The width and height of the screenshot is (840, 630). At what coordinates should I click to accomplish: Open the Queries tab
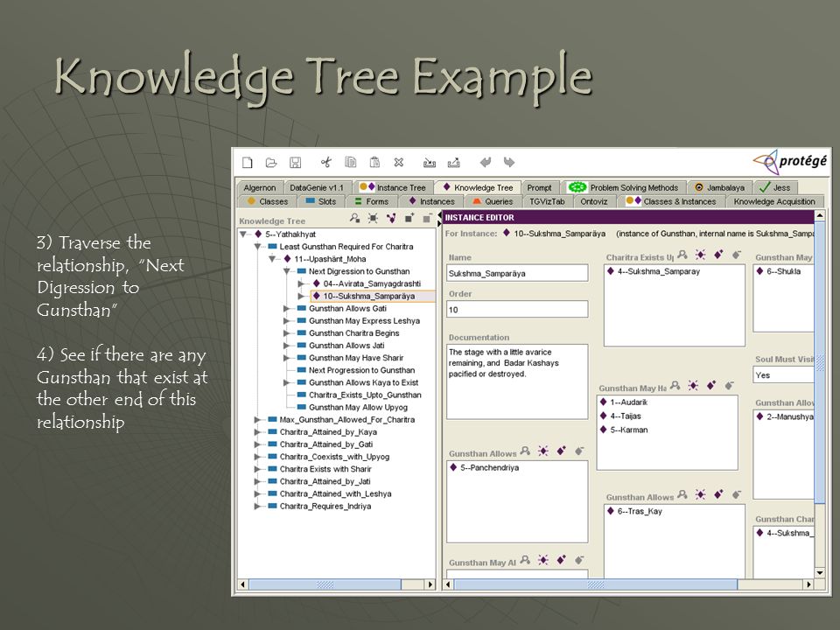coord(493,201)
